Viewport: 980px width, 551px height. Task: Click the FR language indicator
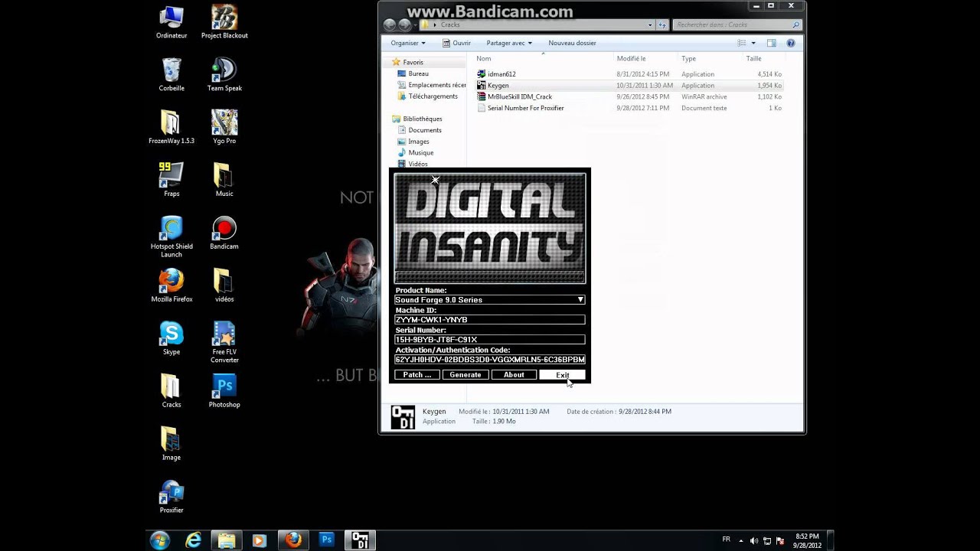[726, 540]
